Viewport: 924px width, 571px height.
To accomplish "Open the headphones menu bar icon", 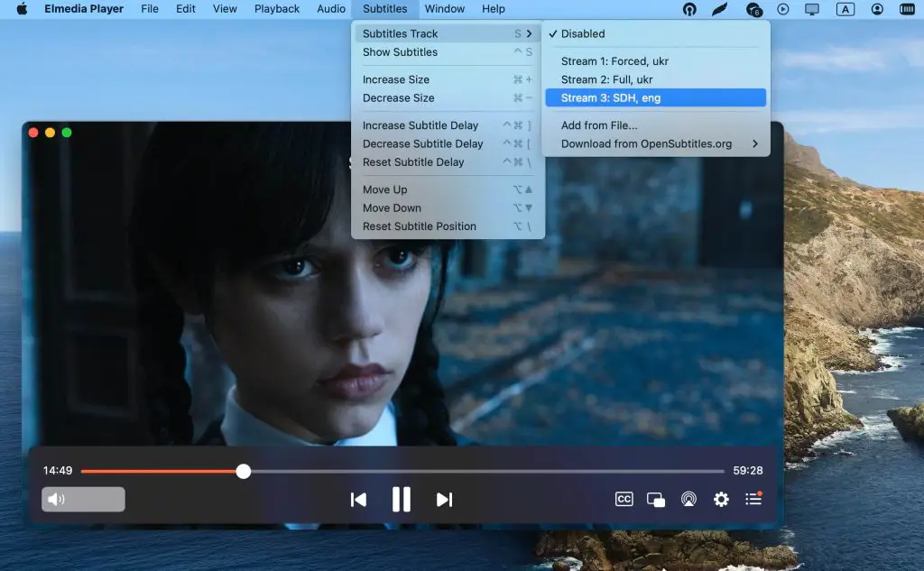I will coord(689,9).
